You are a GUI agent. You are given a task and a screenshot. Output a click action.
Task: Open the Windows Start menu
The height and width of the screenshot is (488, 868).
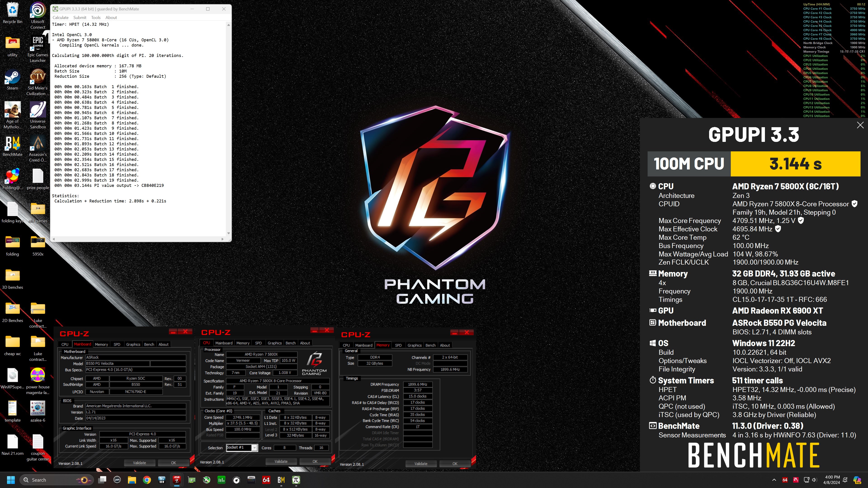click(11, 480)
